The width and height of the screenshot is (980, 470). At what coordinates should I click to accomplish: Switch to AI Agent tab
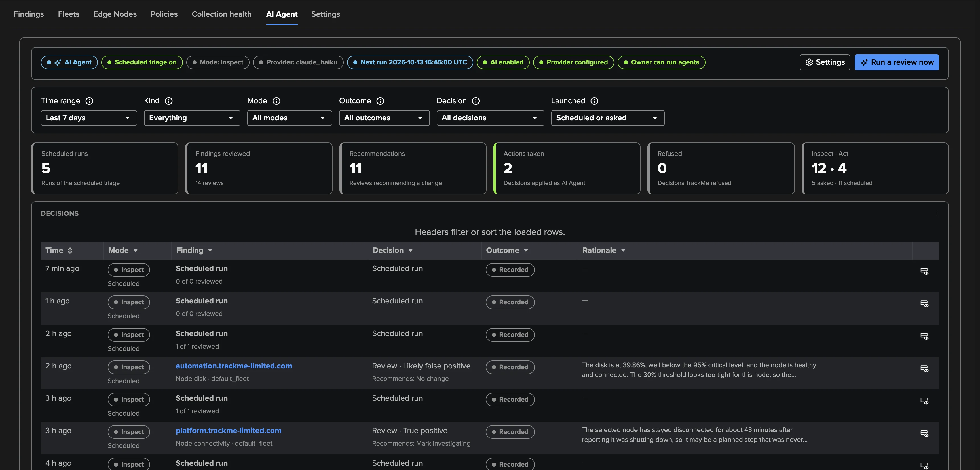pyautogui.click(x=282, y=14)
